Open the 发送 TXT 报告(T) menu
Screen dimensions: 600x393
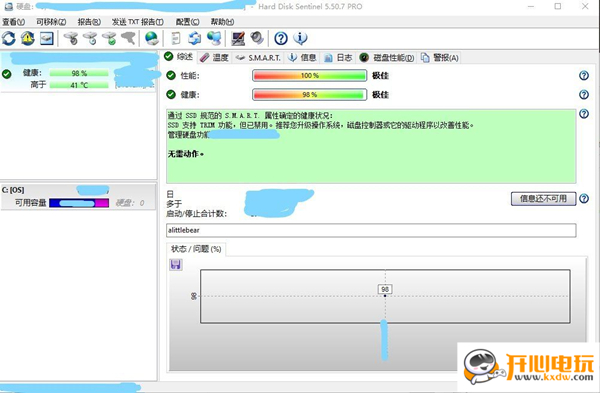pyautogui.click(x=138, y=22)
